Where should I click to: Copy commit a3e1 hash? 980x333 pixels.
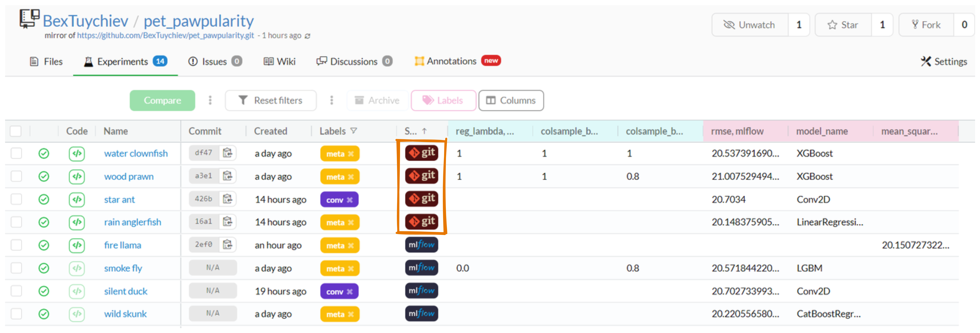point(227,176)
